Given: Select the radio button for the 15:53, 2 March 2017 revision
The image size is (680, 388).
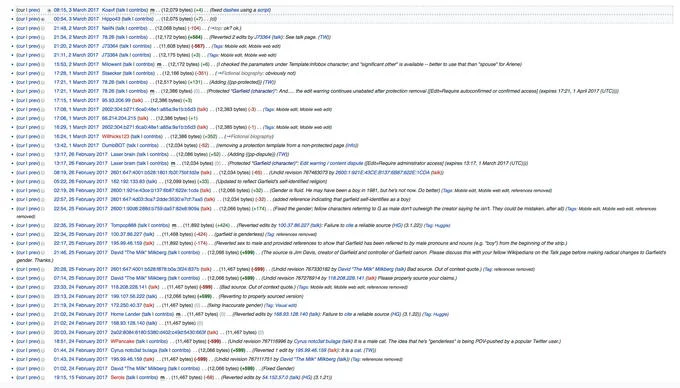Looking at the screenshot, I should click(43, 65).
